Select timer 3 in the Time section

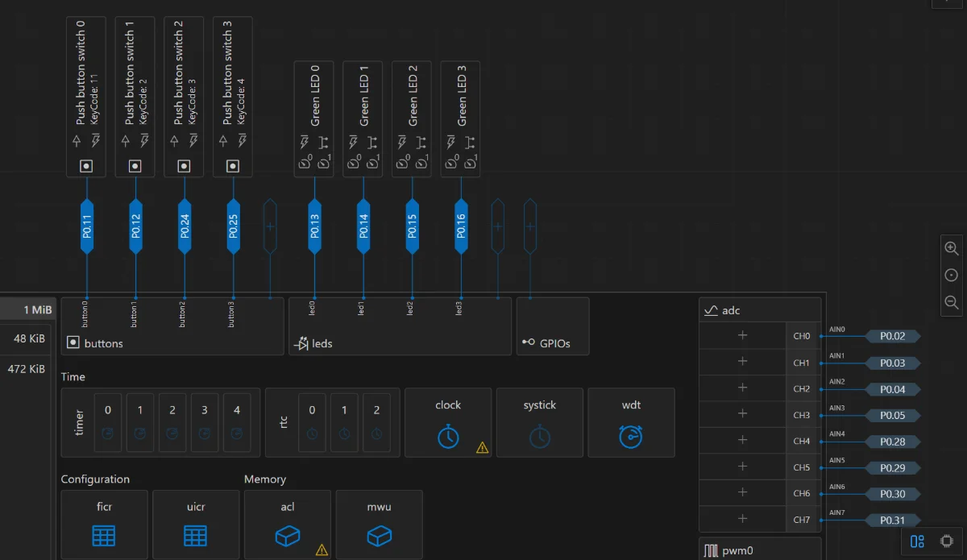click(205, 423)
